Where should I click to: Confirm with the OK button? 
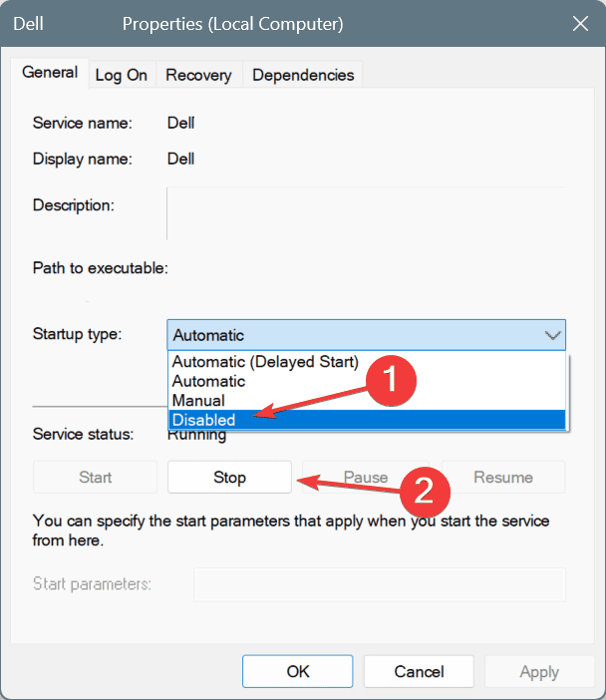tap(298, 671)
